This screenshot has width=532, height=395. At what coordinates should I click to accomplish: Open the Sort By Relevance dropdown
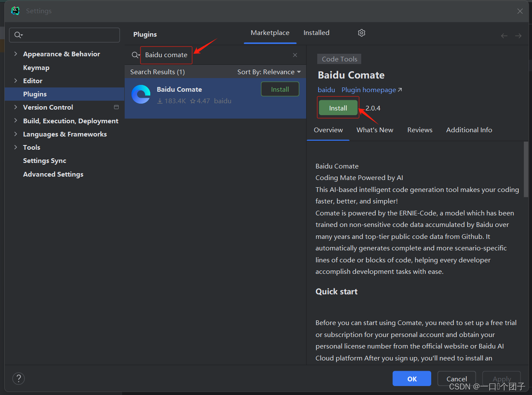tap(269, 72)
